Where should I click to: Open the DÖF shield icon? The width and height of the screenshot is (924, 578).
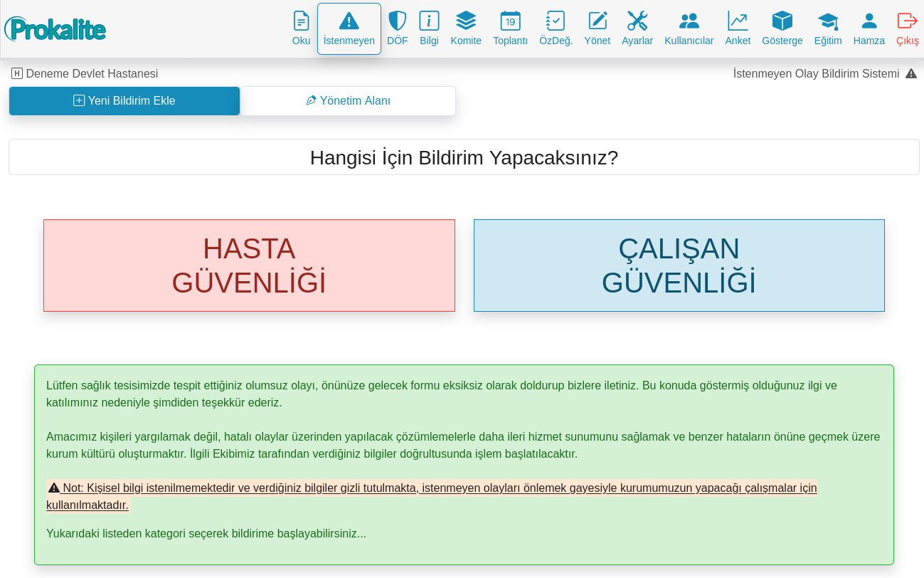point(397,21)
